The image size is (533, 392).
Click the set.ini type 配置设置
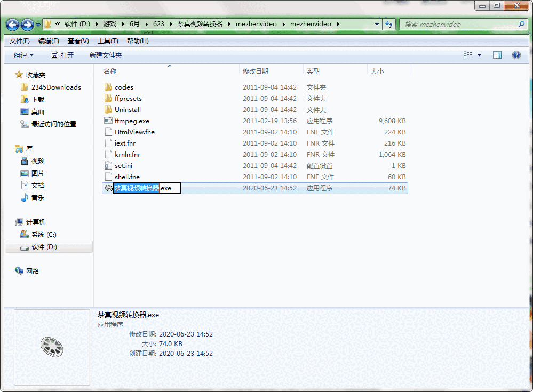[319, 165]
